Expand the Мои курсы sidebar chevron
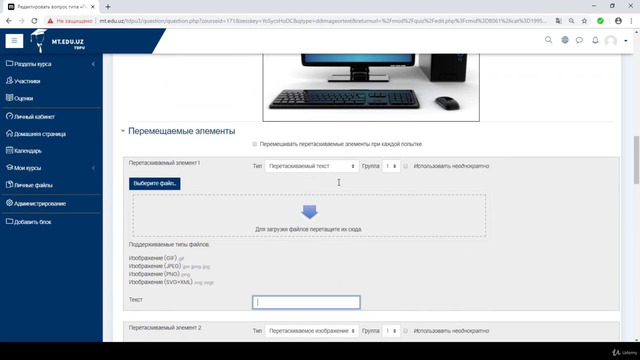The height and width of the screenshot is (360, 640). [x=93, y=168]
